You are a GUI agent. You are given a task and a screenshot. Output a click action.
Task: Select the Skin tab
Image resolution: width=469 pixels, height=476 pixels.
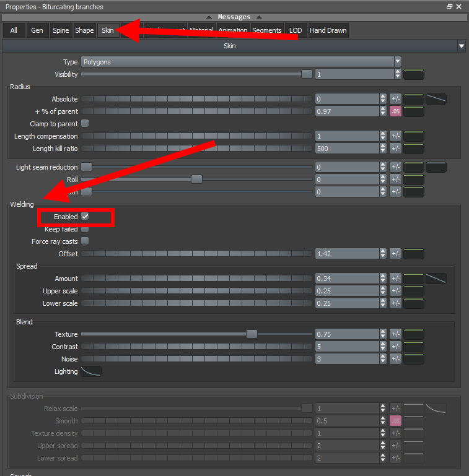[108, 30]
